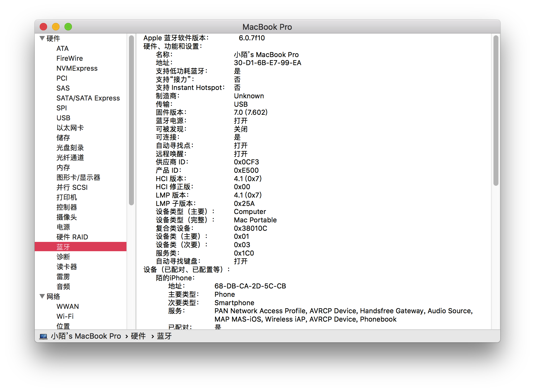
Task: Select 打印机 in the sidebar
Action: point(67,197)
